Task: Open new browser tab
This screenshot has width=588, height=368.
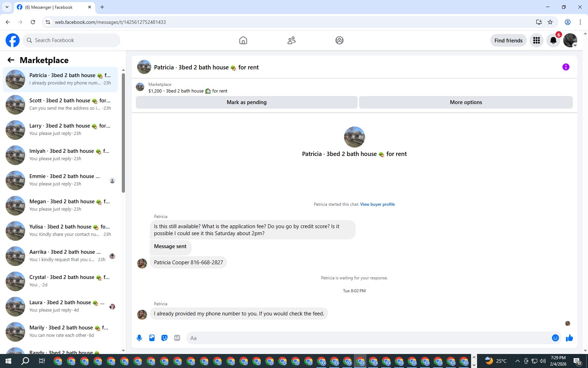Action: (x=102, y=7)
